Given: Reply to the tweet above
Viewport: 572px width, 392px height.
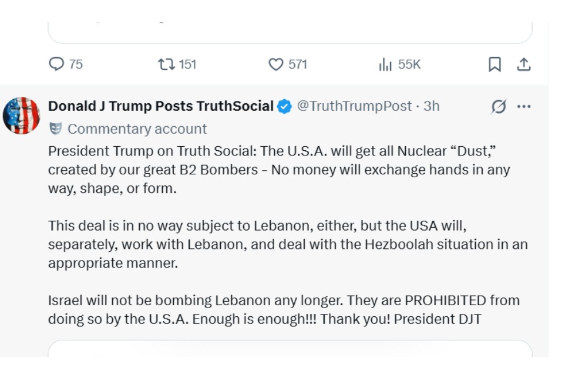Looking at the screenshot, I should coord(56,62).
